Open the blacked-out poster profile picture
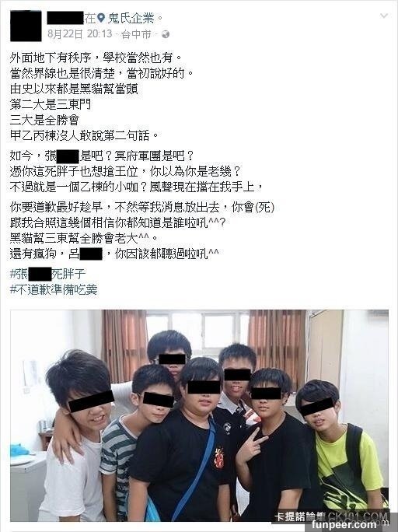The height and width of the screenshot is (532, 398). tap(26, 26)
